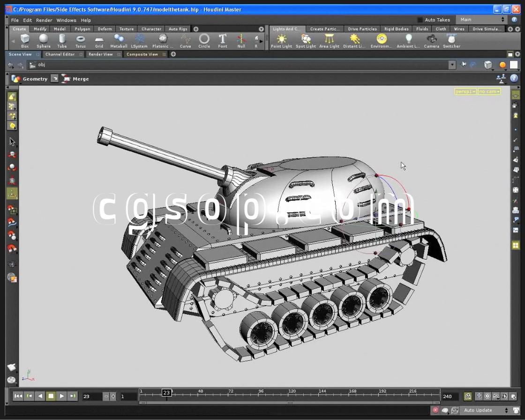
Task: Select the Torus shelf tool
Action: 80,41
